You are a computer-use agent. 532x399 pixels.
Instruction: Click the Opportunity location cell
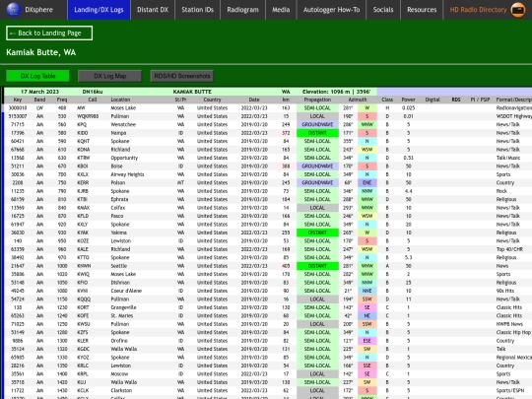[x=124, y=158]
